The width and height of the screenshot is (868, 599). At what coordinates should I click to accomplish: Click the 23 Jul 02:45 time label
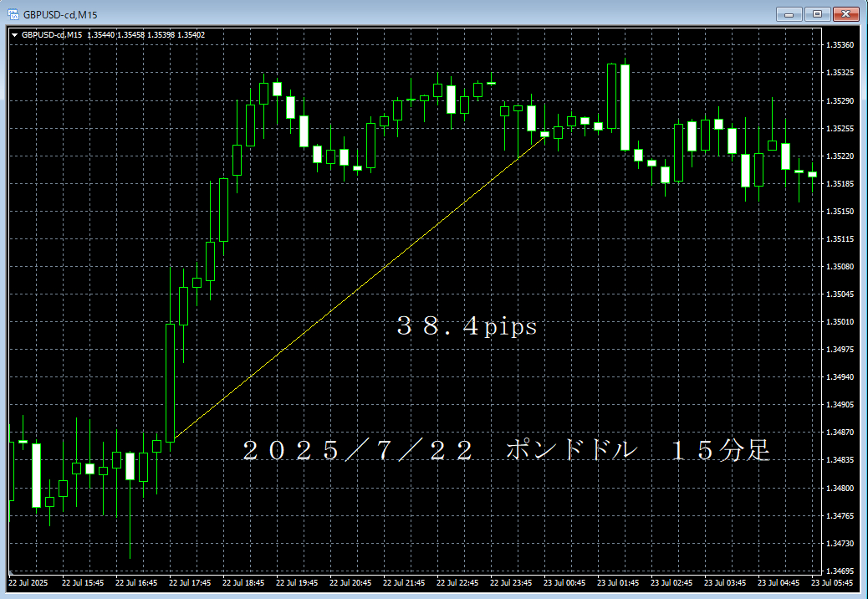pos(671,583)
